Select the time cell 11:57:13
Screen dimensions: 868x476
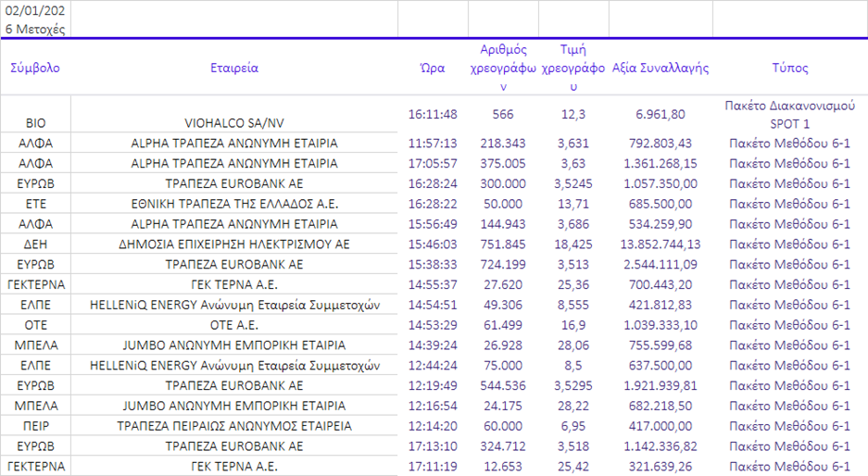(433, 144)
